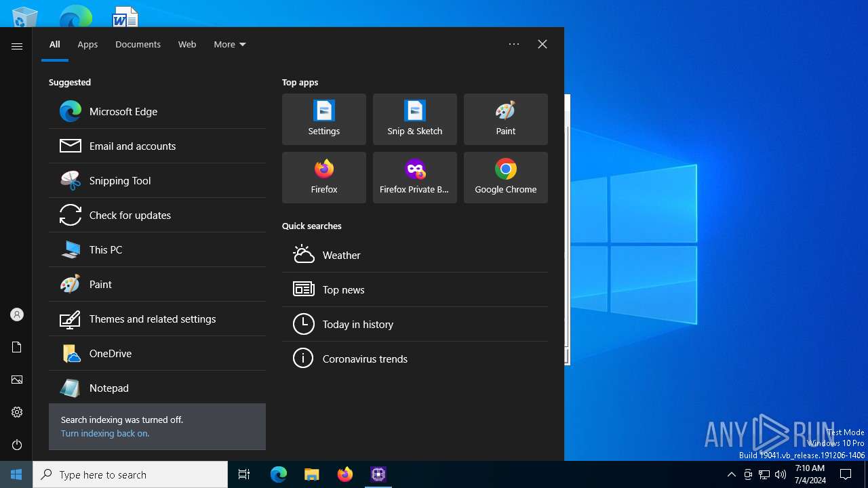
Task: Expand the More dropdown filter
Action: (230, 44)
